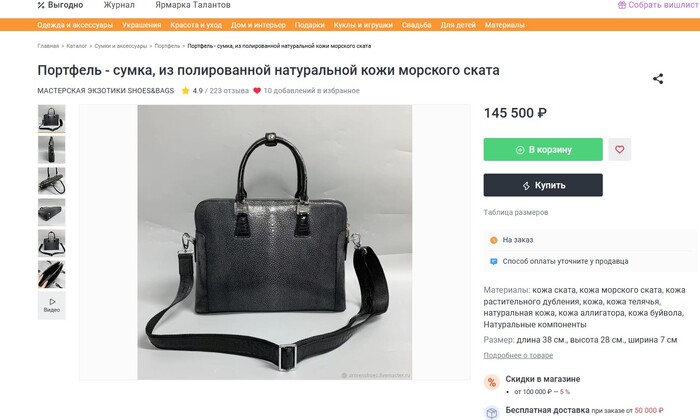Select the open-bag interior thumbnail
This screenshot has width=700, height=420.
pyautogui.click(x=52, y=274)
